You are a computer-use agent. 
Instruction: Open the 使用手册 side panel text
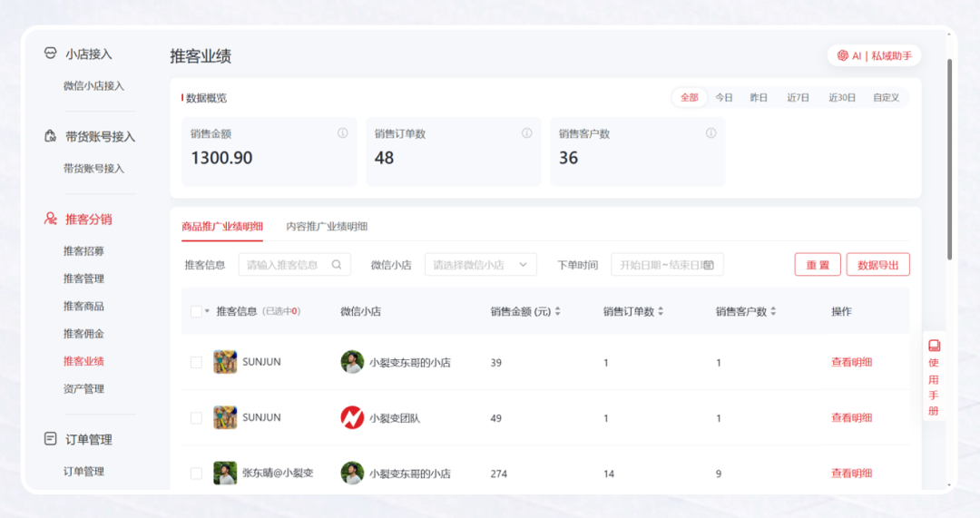coord(934,386)
